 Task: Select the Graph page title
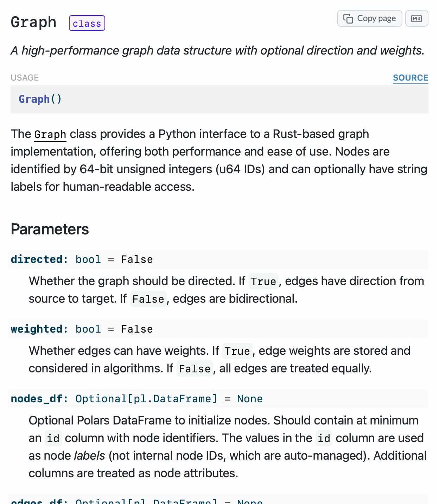click(33, 22)
